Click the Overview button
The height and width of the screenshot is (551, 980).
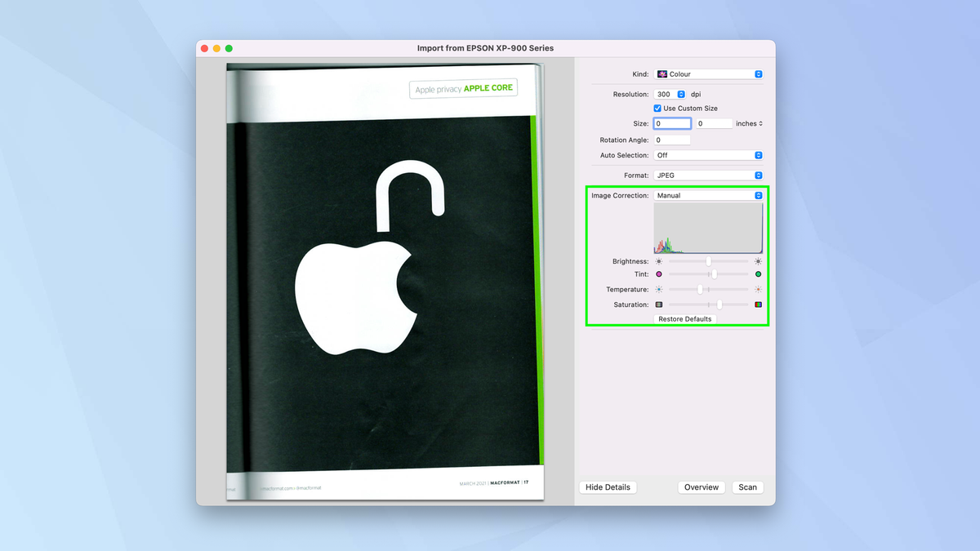702,487
